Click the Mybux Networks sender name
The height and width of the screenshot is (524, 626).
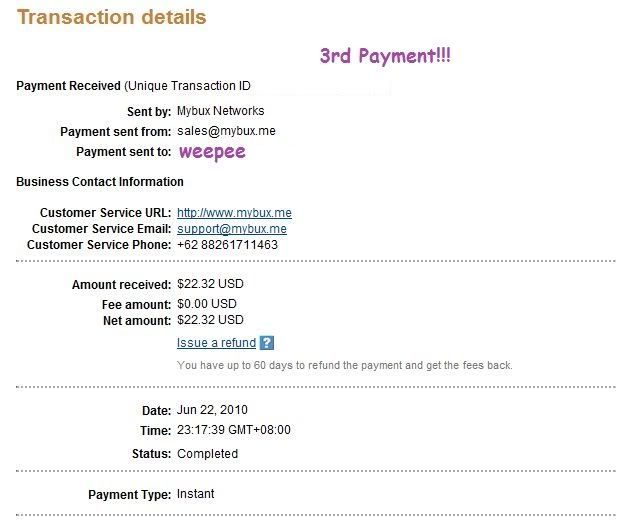[221, 111]
